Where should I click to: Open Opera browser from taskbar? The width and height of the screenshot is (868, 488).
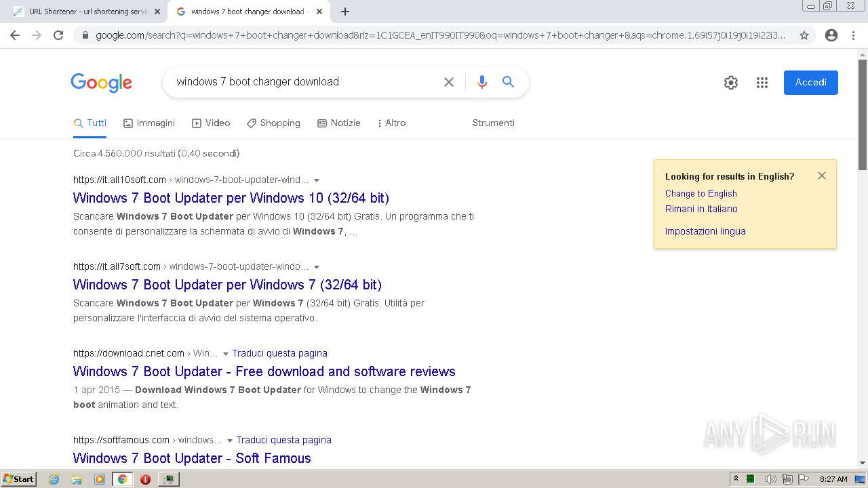point(145,479)
